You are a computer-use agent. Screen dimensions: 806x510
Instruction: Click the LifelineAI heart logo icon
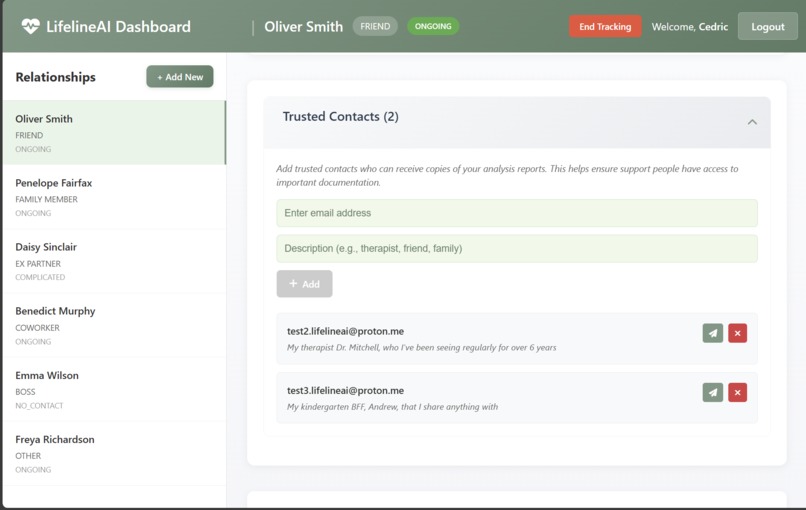(x=30, y=26)
